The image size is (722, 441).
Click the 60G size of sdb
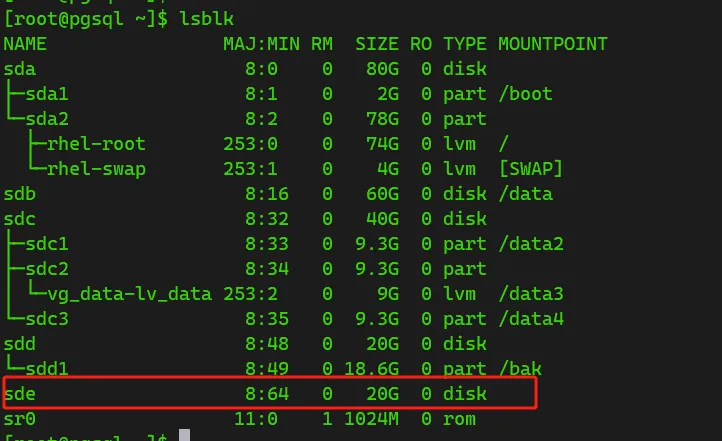pos(382,194)
